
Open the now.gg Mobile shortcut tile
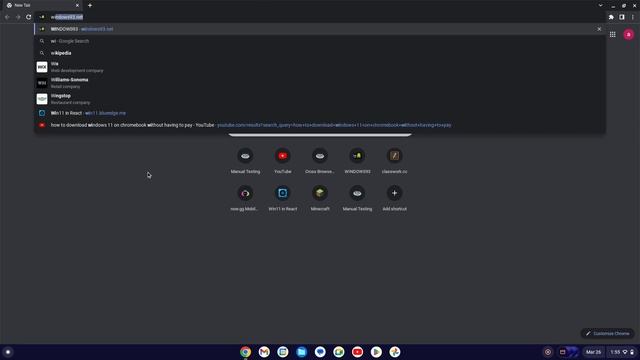pos(245,198)
